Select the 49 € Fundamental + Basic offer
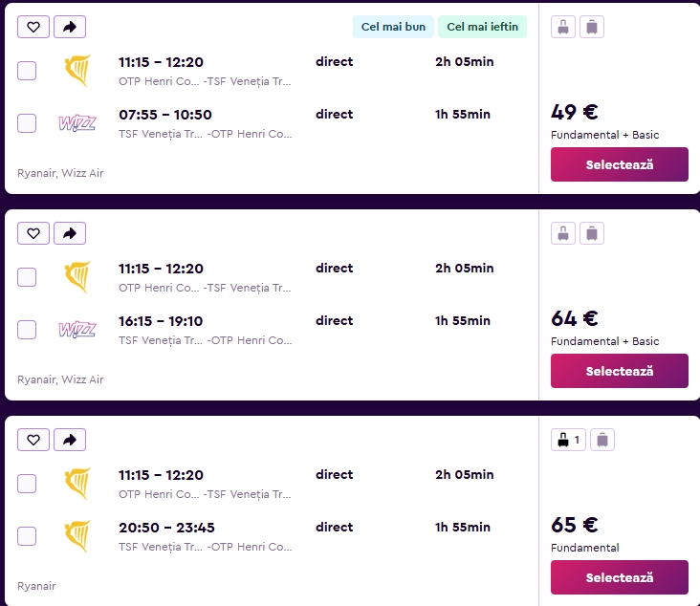700x606 pixels. point(620,164)
